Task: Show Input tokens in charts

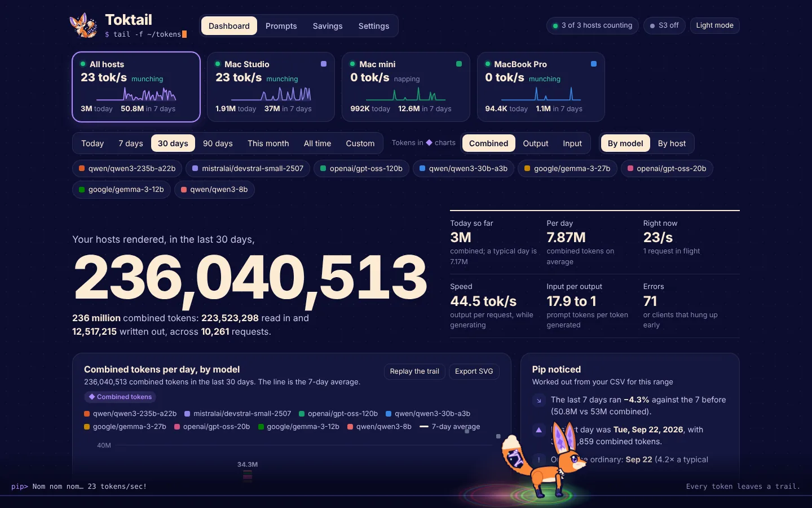Action: click(572, 143)
